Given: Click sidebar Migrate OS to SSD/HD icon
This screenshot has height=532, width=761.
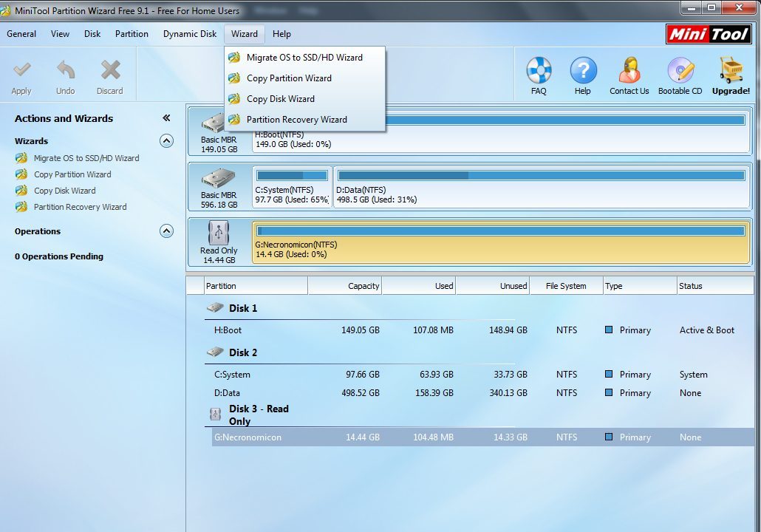Looking at the screenshot, I should pos(21,158).
